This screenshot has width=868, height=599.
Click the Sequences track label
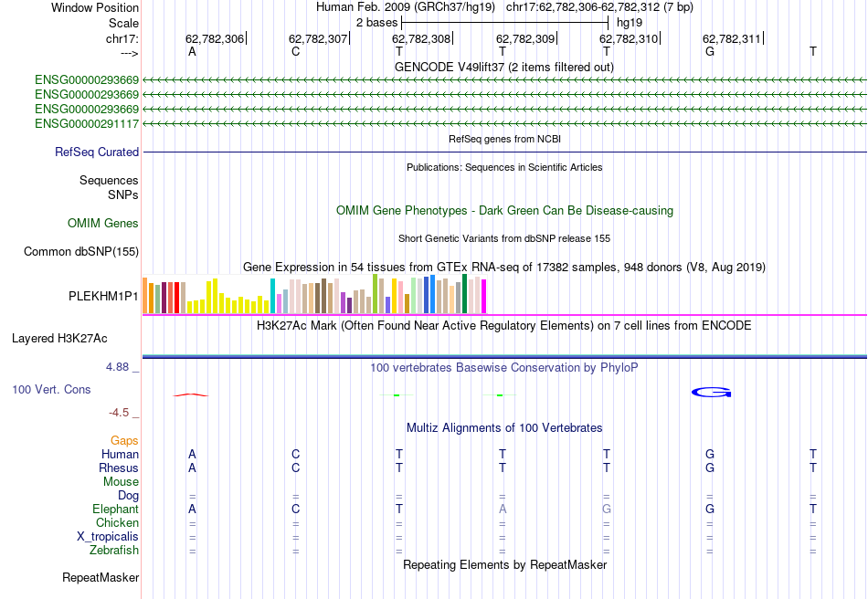tap(109, 180)
